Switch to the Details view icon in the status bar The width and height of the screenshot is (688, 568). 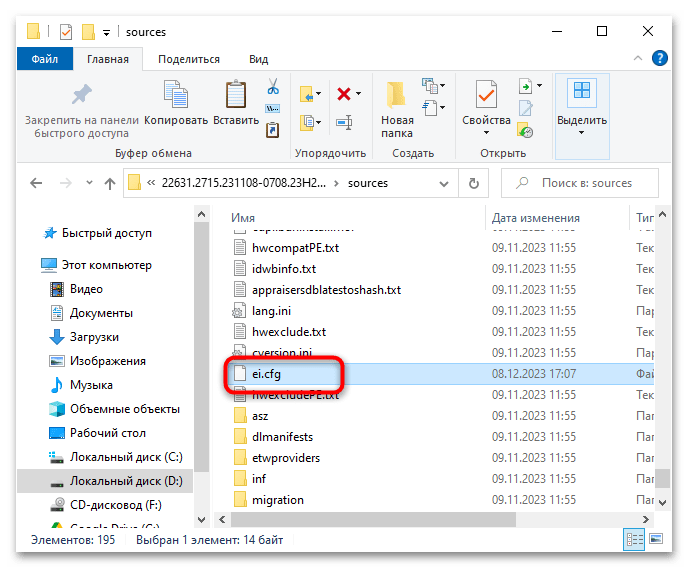pyautogui.click(x=634, y=539)
